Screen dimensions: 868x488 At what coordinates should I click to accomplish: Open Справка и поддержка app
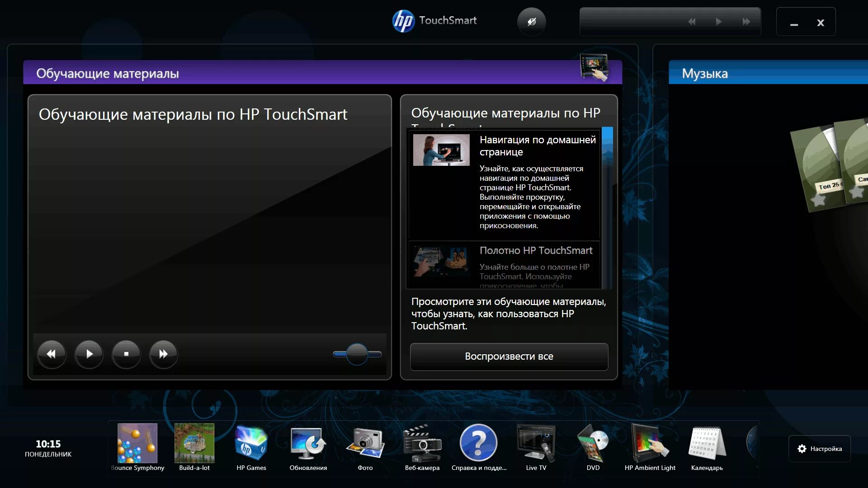coord(479,447)
